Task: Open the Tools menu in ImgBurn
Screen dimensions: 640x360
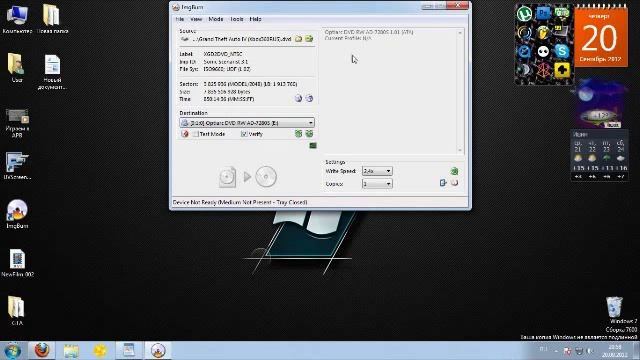Action: coord(237,19)
